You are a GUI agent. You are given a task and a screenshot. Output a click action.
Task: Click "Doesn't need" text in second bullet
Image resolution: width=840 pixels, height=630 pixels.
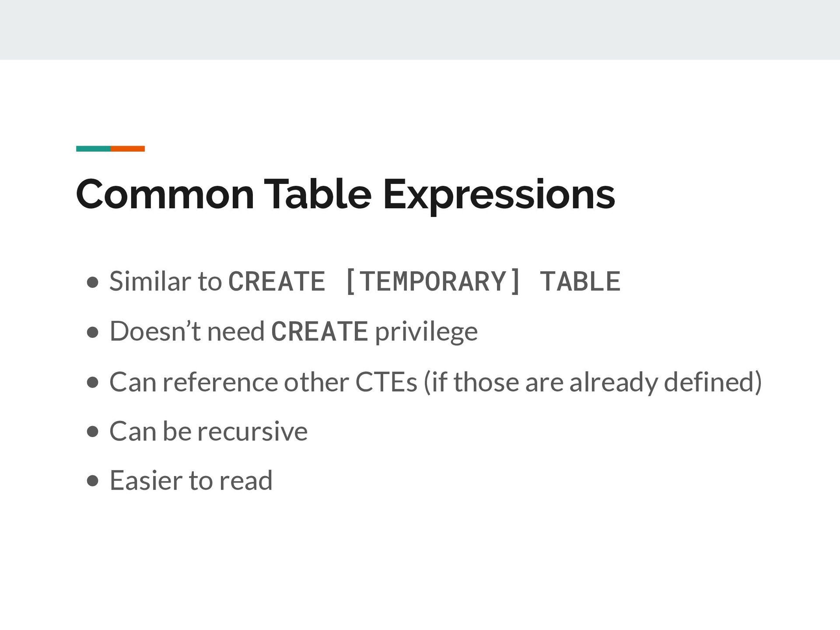[187, 331]
